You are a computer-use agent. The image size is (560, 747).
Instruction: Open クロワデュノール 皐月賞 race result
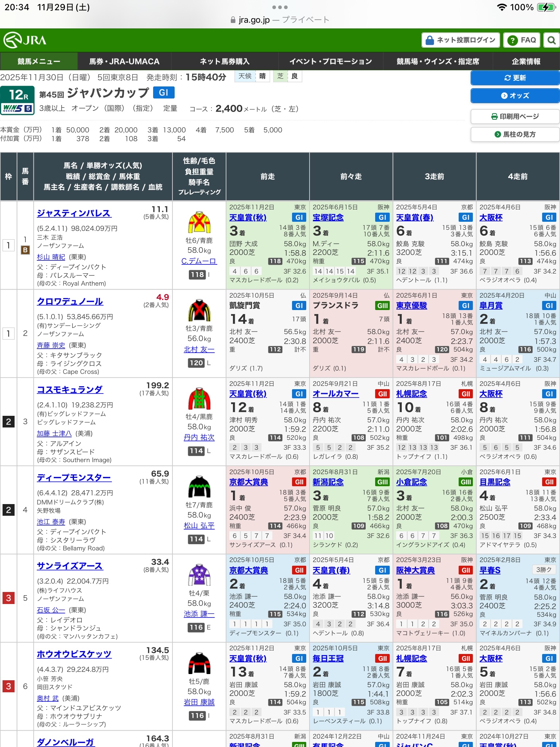(491, 306)
